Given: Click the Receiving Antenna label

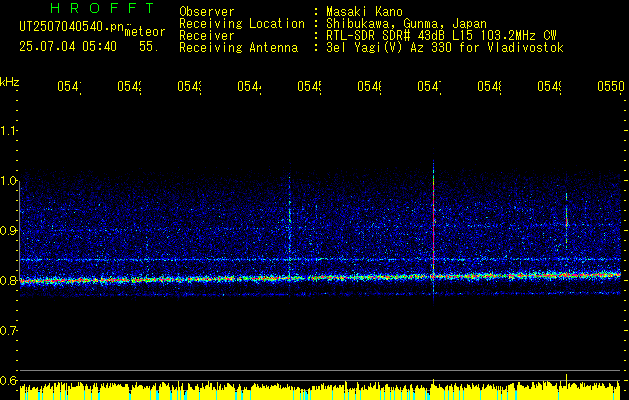Looking at the screenshot, I should coord(239,47).
